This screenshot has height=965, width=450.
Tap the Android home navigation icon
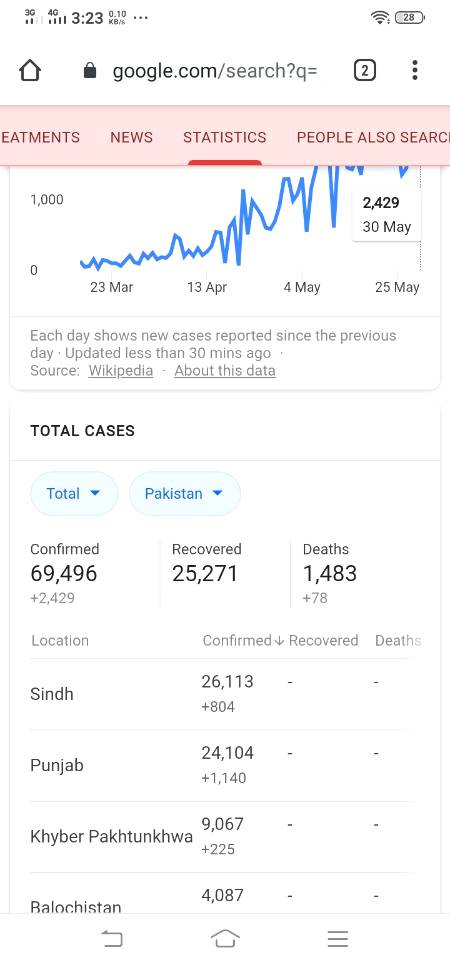pyautogui.click(x=225, y=939)
